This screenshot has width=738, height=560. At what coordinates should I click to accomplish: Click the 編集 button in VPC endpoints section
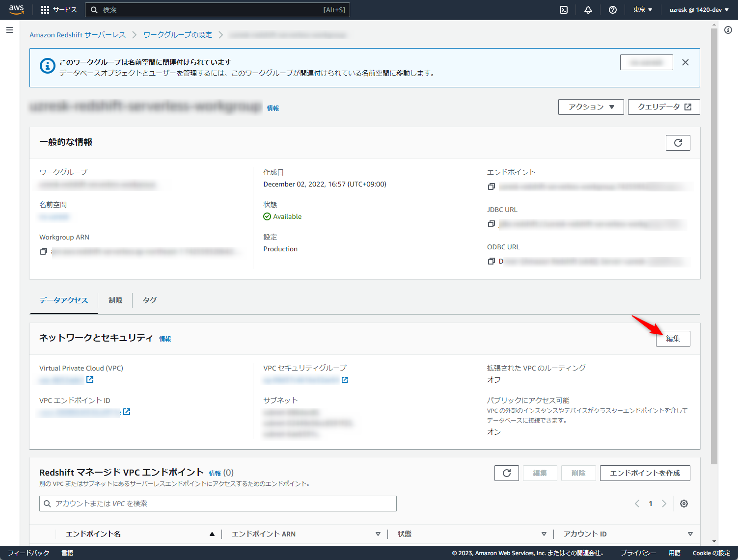tap(540, 473)
